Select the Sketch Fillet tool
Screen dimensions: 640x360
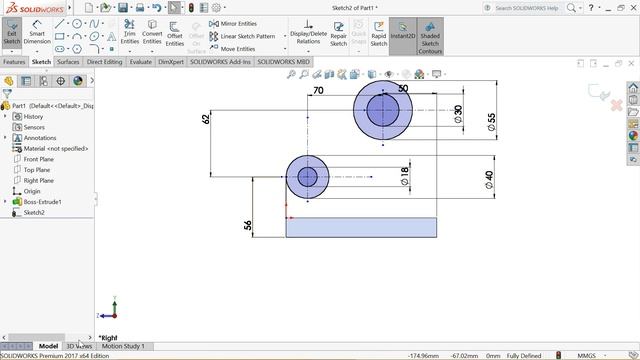pyautogui.click(x=94, y=49)
